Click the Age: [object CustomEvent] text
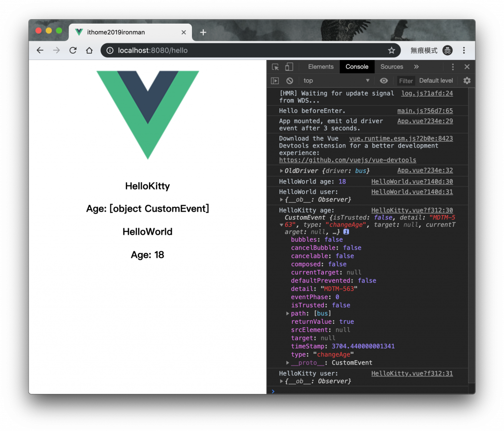Viewport: 504px width, 432px height. (148, 209)
